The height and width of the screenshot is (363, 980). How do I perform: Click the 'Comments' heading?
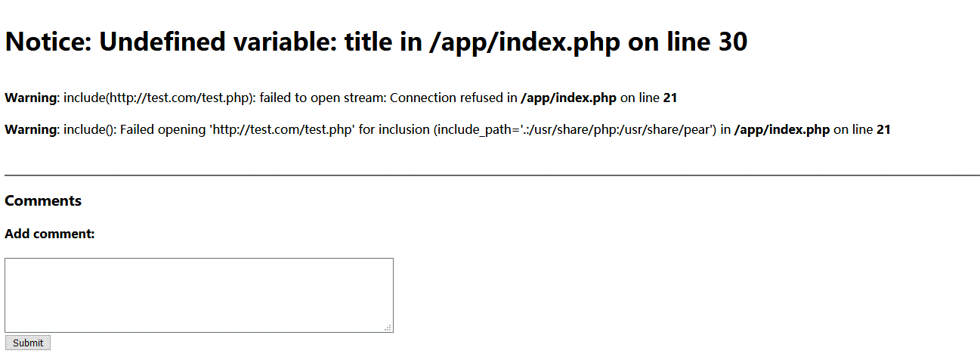coord(43,201)
